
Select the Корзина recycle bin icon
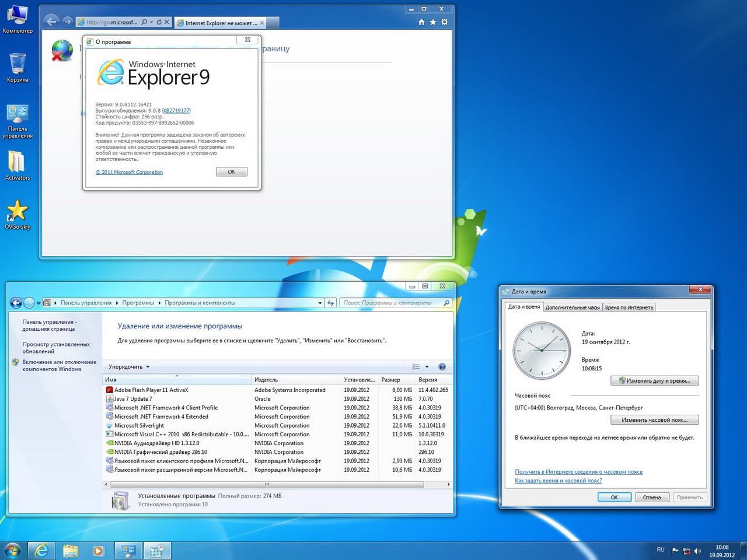pyautogui.click(x=18, y=67)
